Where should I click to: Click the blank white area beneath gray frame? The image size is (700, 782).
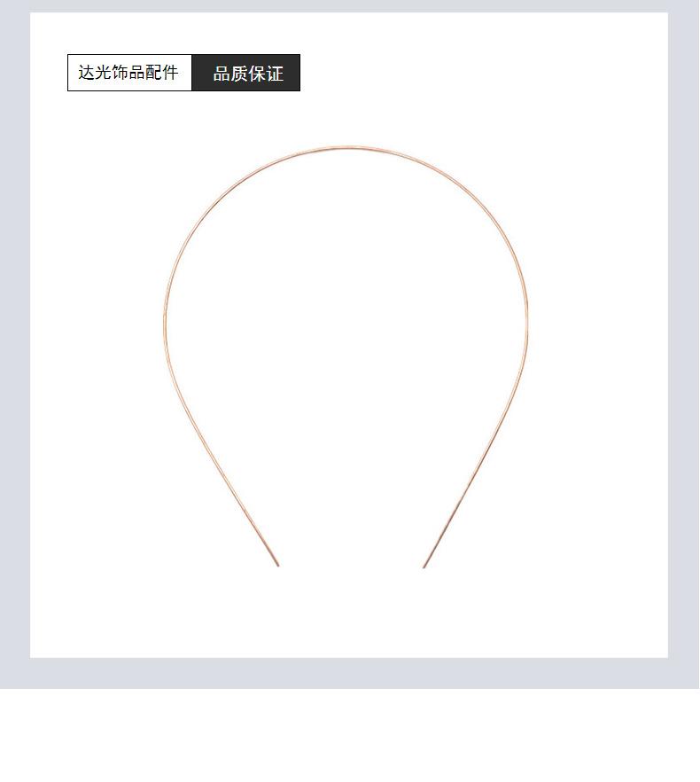pyautogui.click(x=349, y=735)
